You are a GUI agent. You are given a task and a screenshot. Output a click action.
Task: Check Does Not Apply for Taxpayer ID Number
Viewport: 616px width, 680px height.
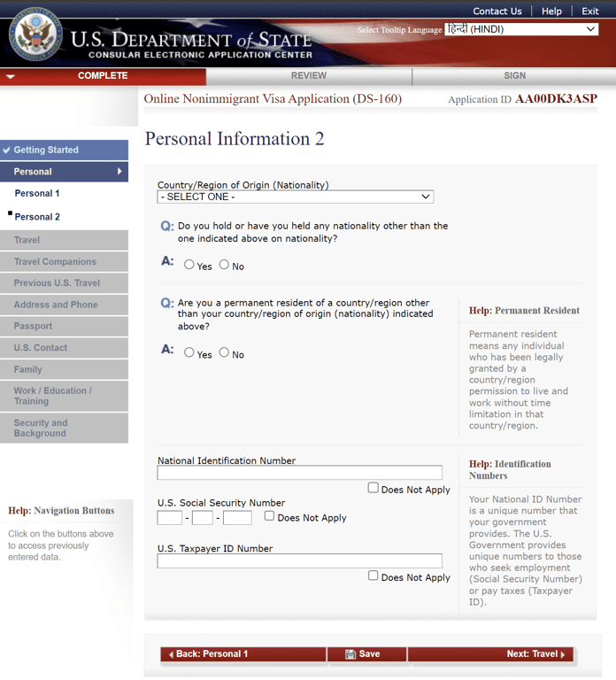point(373,576)
